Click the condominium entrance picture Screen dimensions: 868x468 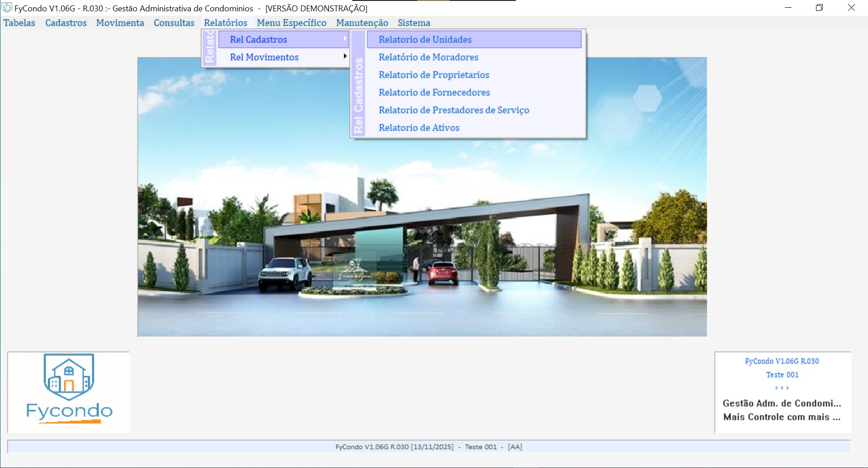pos(422,235)
